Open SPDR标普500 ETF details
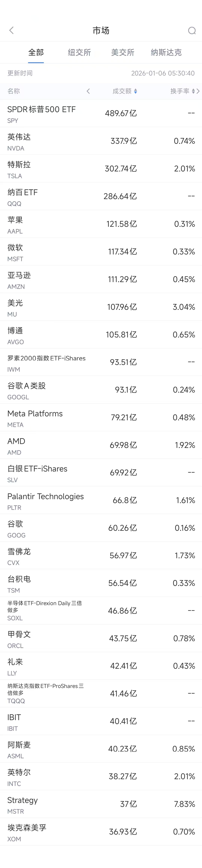The height and width of the screenshot is (868, 202). pos(101,113)
